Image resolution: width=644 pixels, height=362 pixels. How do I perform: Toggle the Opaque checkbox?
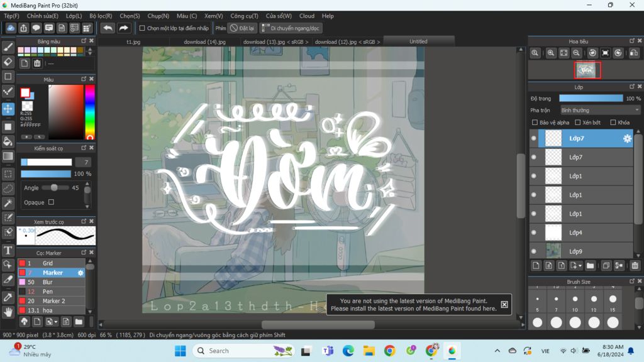click(x=51, y=202)
